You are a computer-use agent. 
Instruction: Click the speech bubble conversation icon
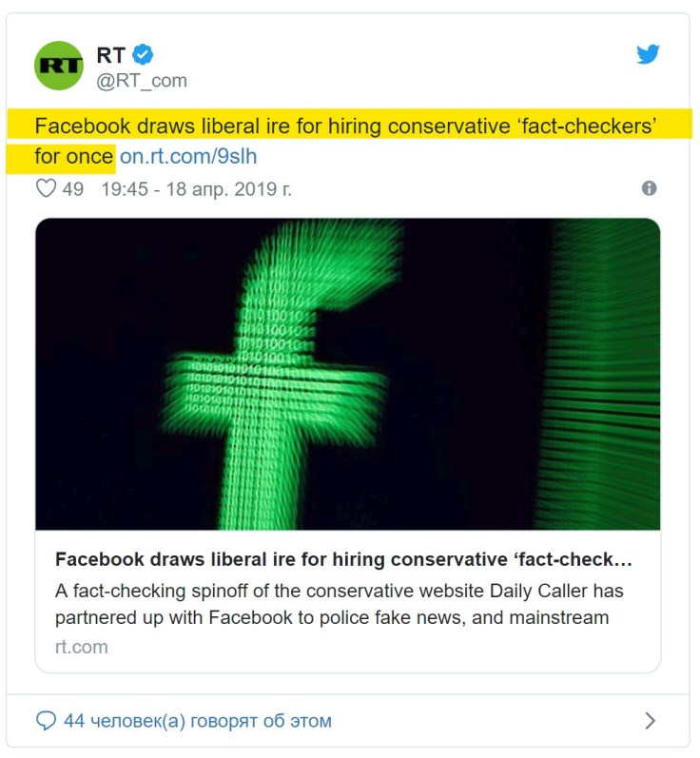45,721
